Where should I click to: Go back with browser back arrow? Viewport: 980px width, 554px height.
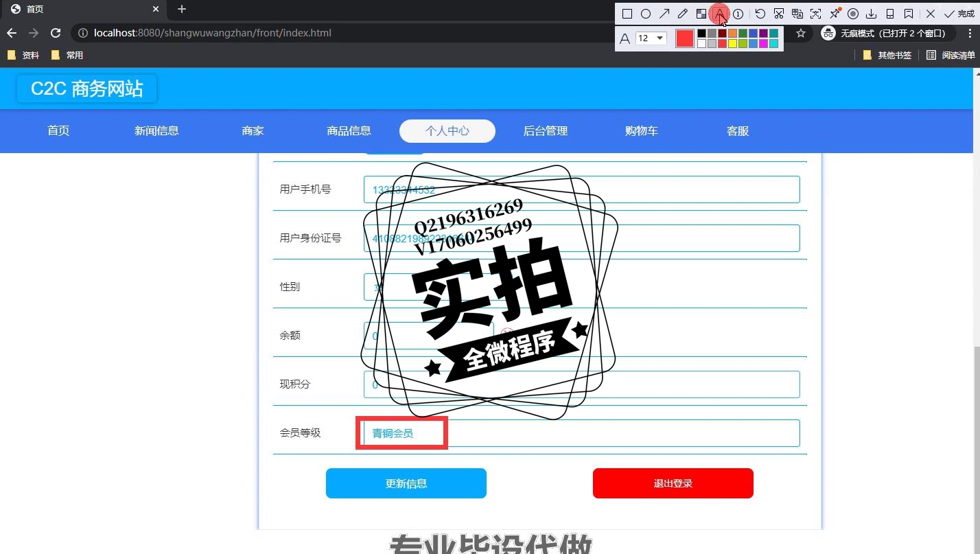12,33
